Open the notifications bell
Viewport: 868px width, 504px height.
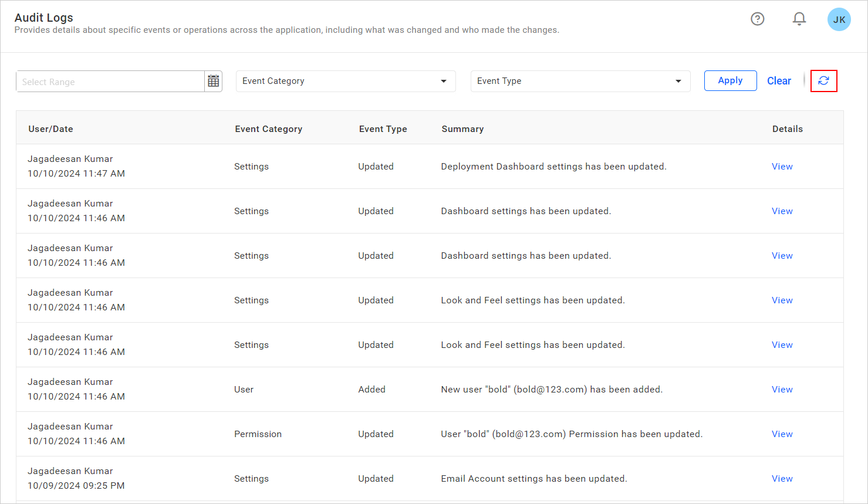(799, 19)
